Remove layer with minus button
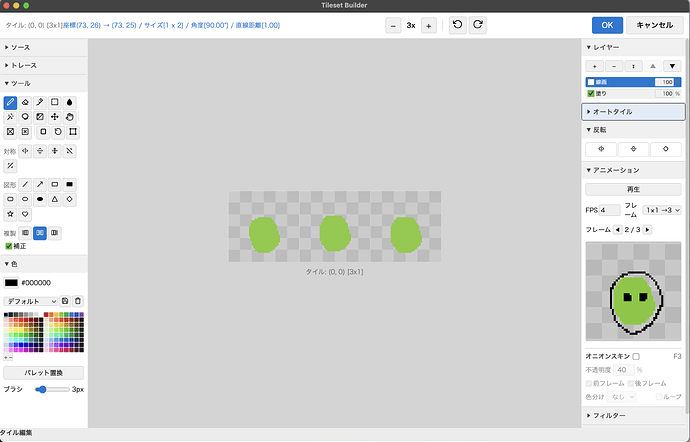The width and height of the screenshot is (690, 442). 614,66
